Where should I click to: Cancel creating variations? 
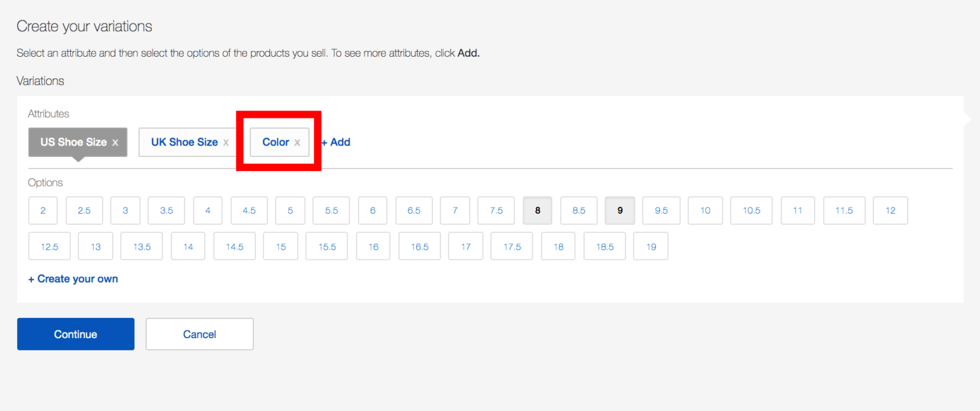tap(200, 334)
